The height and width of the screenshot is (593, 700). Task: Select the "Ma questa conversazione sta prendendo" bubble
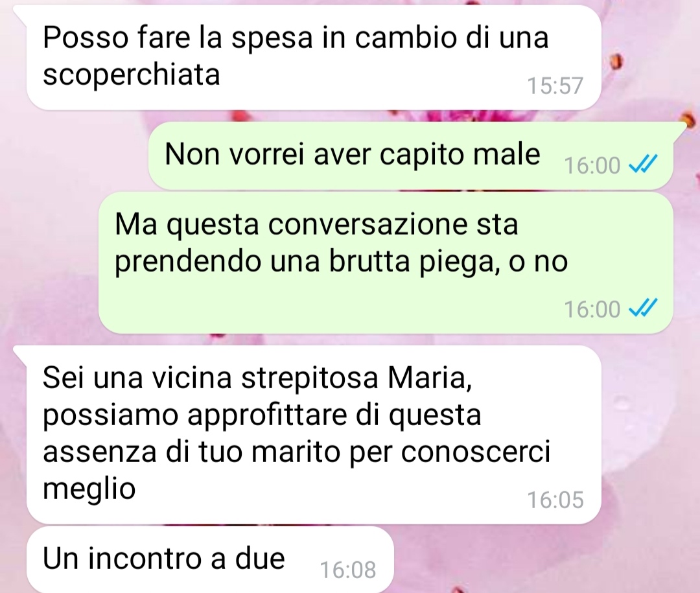385,263
